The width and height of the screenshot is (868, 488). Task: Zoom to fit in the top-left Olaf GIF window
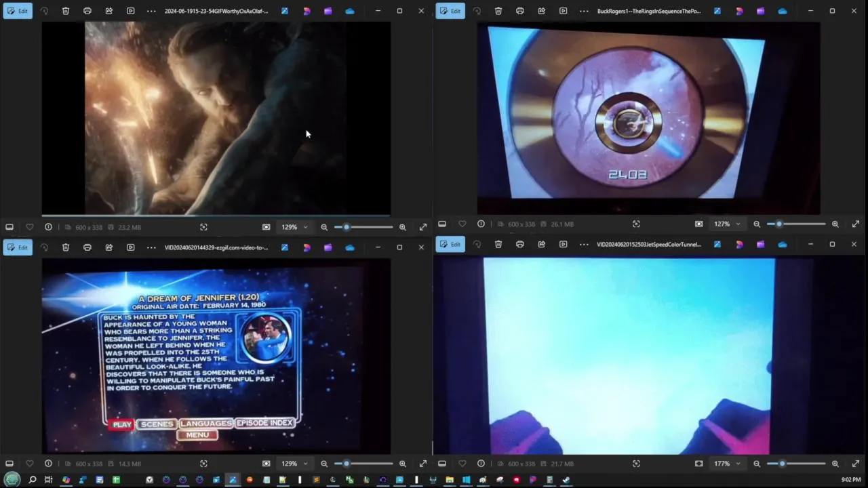coord(266,227)
